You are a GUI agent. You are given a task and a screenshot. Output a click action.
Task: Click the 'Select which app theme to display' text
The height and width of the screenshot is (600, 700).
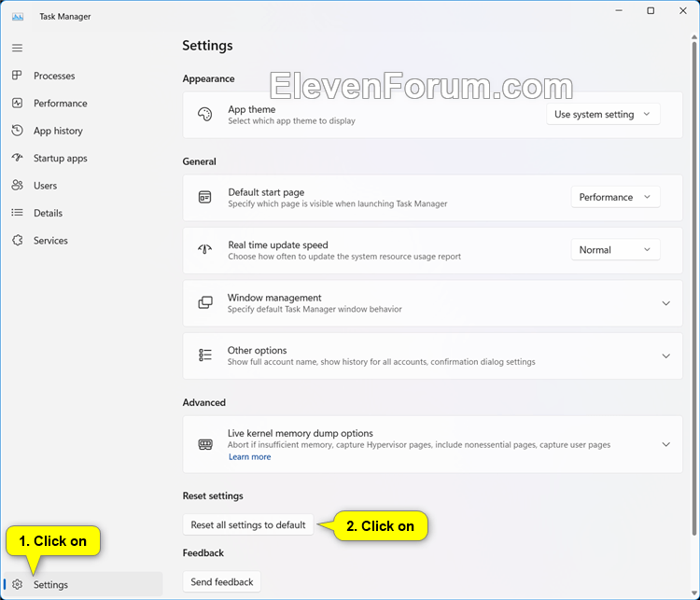[291, 121]
